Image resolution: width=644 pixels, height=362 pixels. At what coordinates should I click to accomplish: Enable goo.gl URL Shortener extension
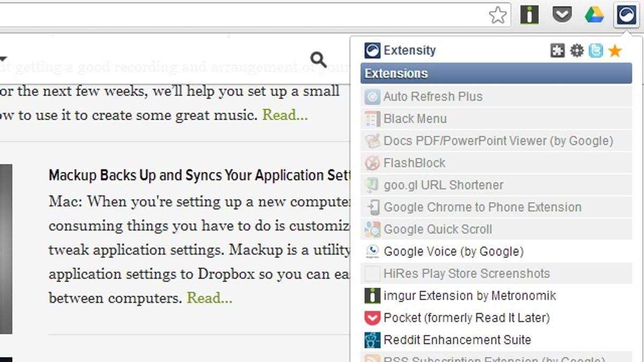click(496, 185)
